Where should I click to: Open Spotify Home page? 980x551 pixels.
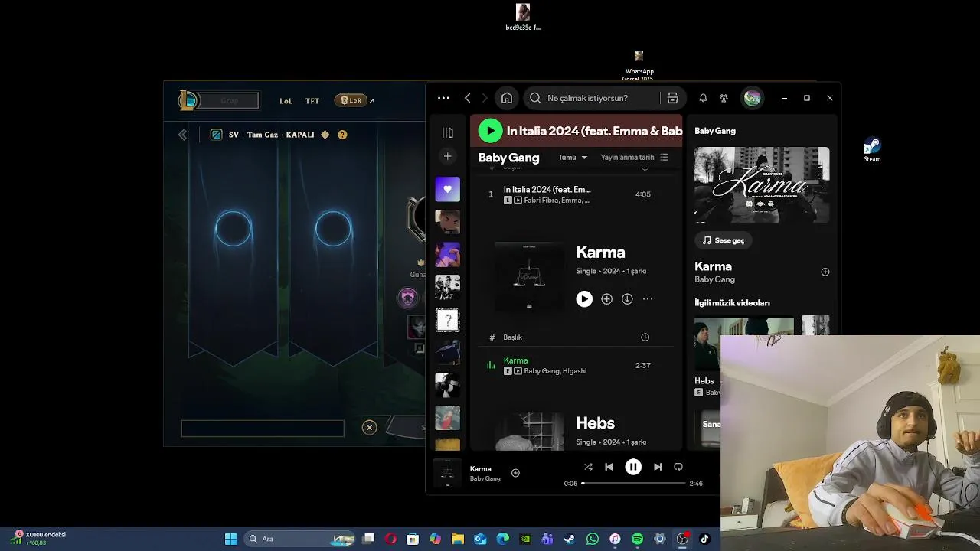(x=507, y=98)
